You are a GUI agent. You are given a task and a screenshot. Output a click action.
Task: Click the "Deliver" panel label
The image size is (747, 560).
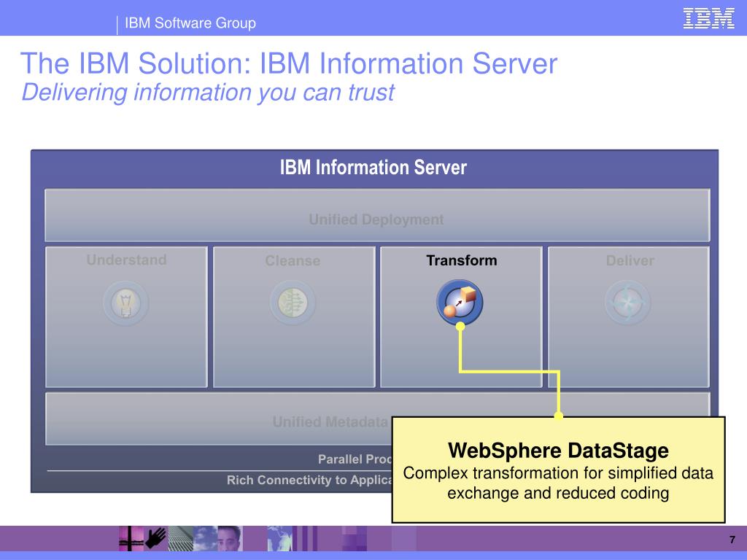tap(630, 261)
